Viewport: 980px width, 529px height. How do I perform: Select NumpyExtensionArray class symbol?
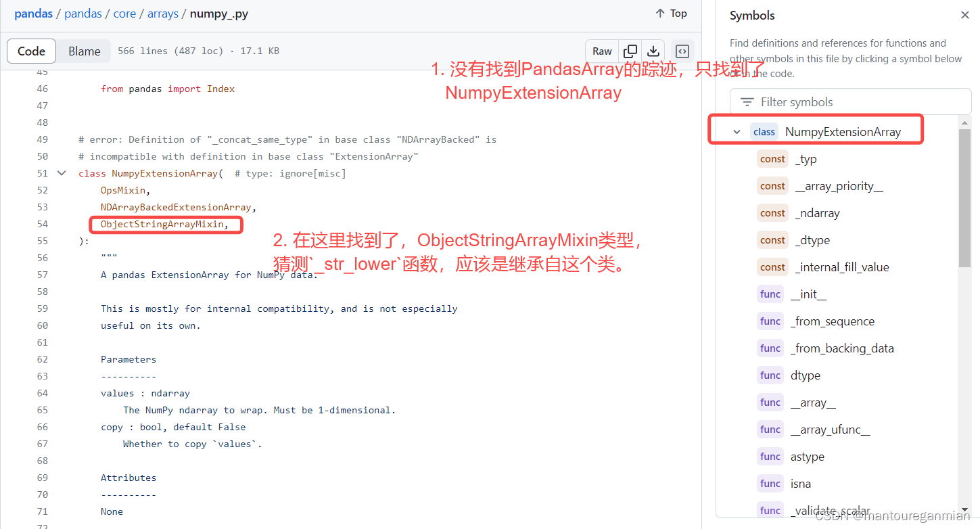pyautogui.click(x=843, y=132)
